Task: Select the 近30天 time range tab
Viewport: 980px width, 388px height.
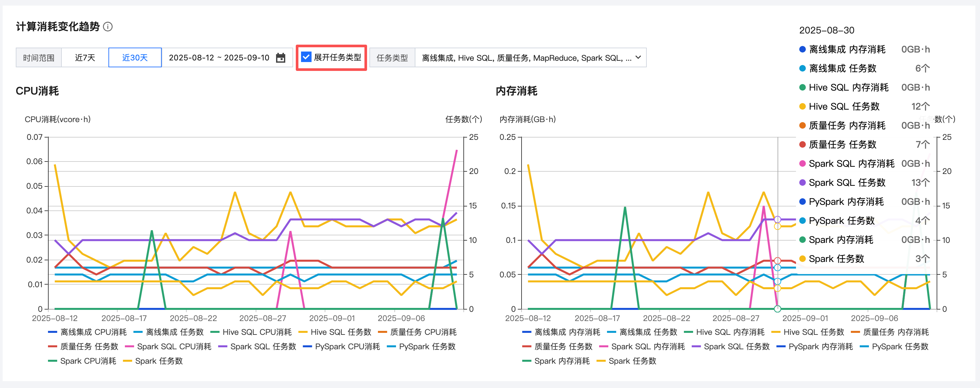Action: pos(135,58)
